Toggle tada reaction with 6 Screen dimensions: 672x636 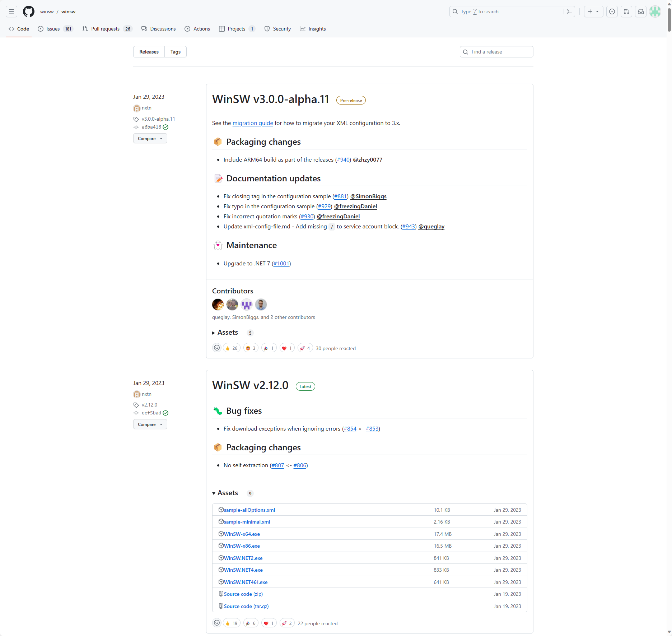pyautogui.click(x=251, y=623)
